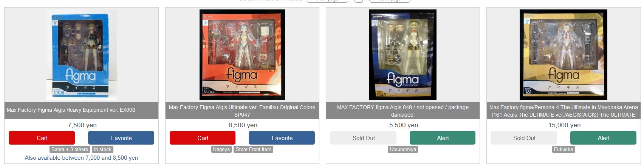This screenshot has height=168, width=644.
Task: Add the 7,500 yen Aigis EX008 to Cart
Action: [42, 138]
